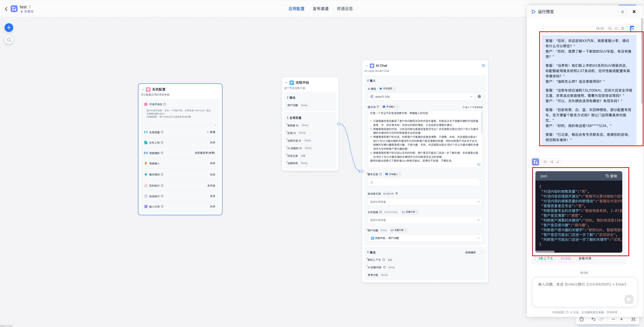
Task: Toggle 语音输入 setting showing 关闭
Action: [x=212, y=163]
